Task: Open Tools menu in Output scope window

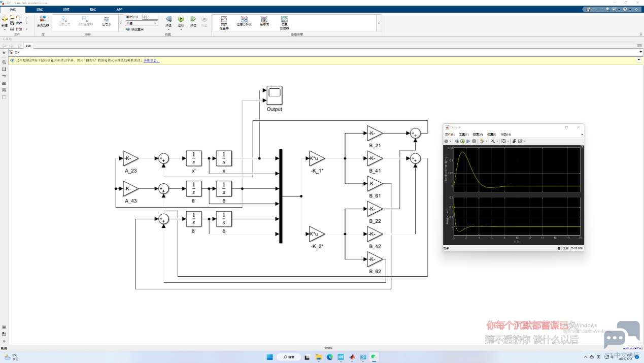Action: coord(463,135)
